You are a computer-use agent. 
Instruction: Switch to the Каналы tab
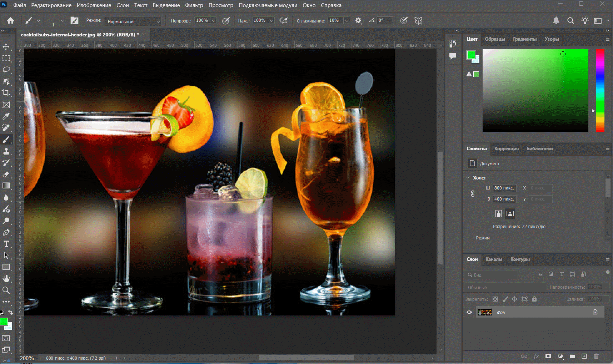pyautogui.click(x=494, y=259)
